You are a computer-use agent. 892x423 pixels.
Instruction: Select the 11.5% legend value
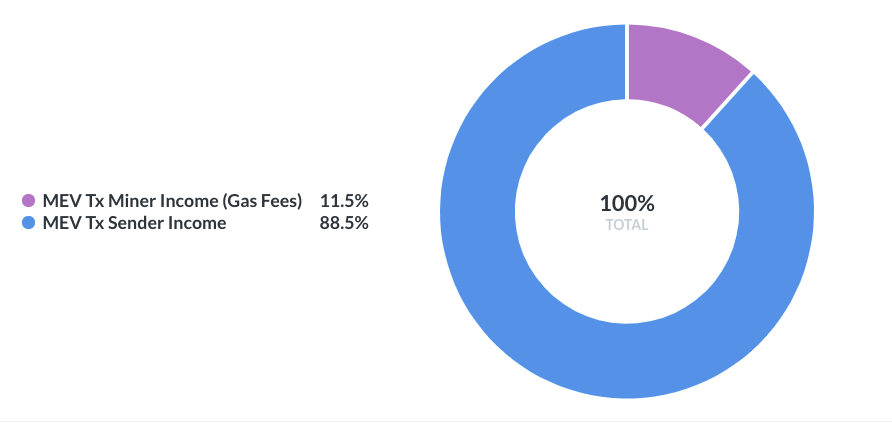(x=343, y=201)
